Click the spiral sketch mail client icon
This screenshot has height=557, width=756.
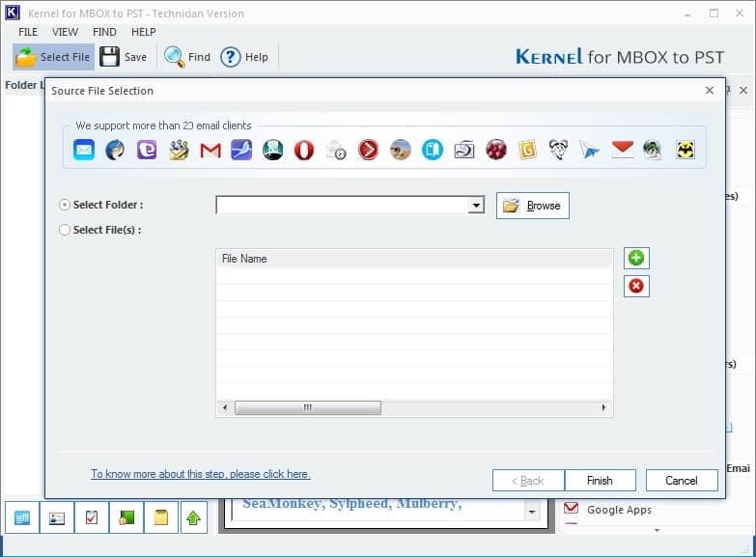click(x=464, y=150)
